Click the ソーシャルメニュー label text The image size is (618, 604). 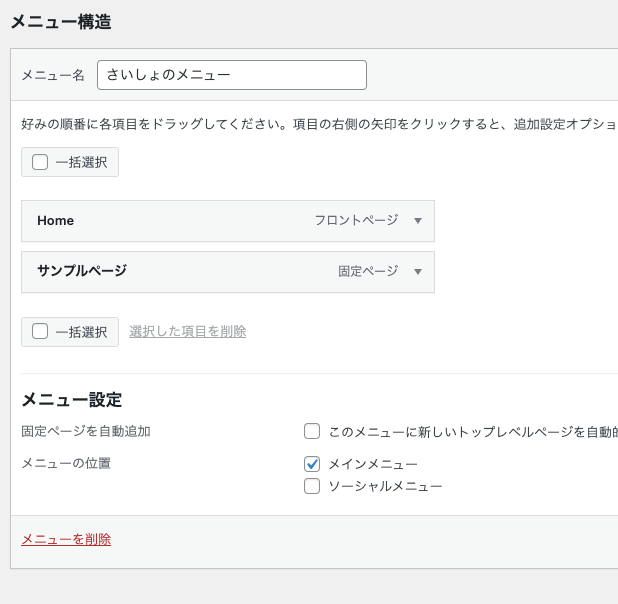385,486
